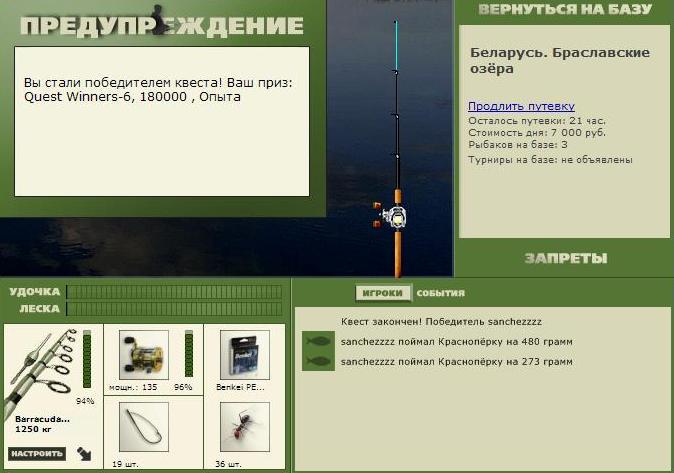Click the Краснопёрку на 480 грамм message

click(x=456, y=342)
